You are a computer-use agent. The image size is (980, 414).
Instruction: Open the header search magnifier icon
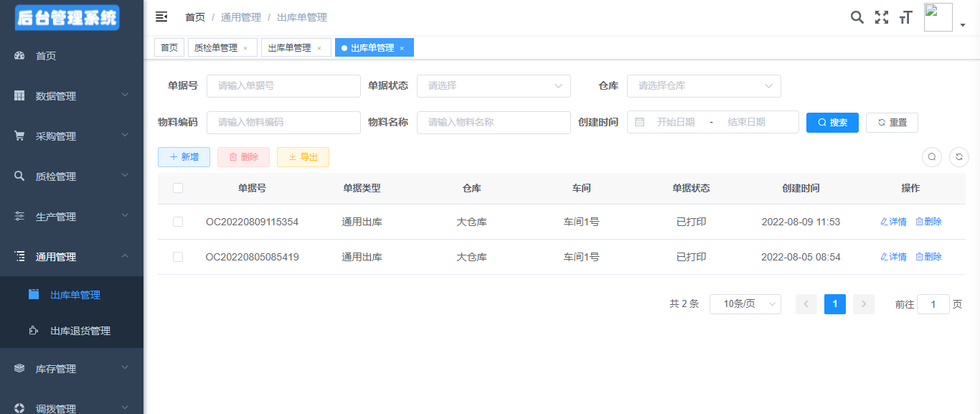857,18
